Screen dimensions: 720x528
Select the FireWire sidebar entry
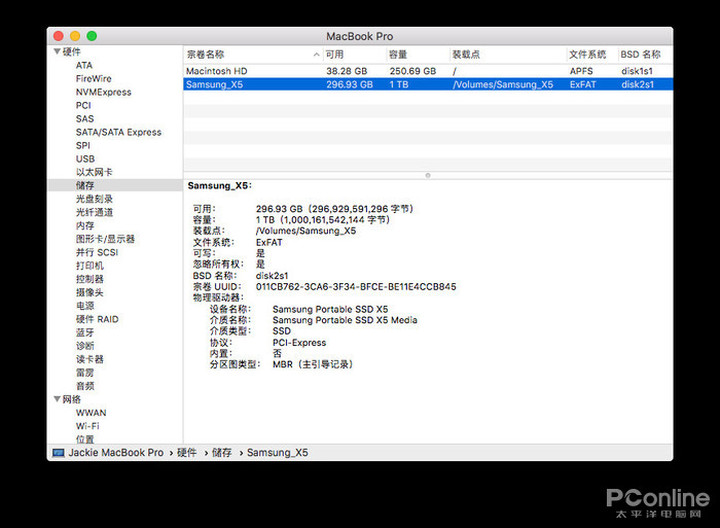(x=93, y=78)
